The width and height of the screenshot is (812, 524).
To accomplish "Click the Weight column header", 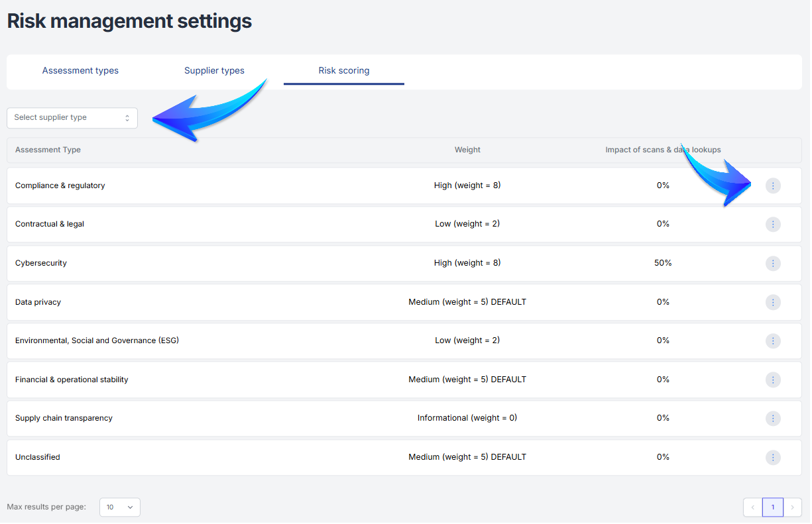I will [x=467, y=150].
